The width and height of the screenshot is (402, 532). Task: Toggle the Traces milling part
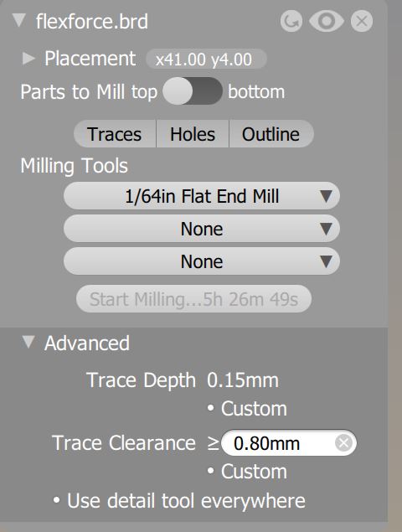pos(115,134)
